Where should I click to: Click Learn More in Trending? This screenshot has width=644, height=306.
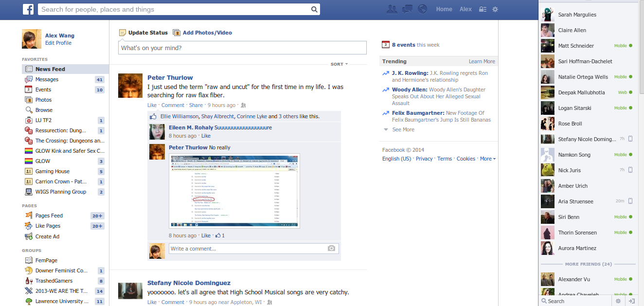482,61
